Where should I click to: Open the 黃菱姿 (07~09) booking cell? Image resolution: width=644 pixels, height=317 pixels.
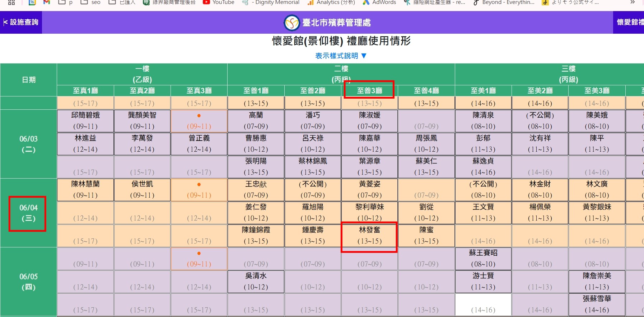coord(369,190)
